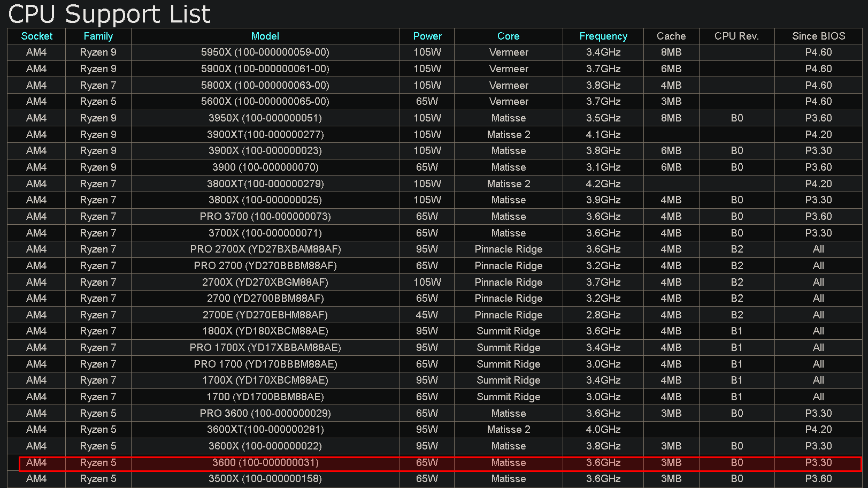Select the PRO 2700 (YD270BBBM88AF) model cell
This screenshot has width=868, height=488.
pos(265,266)
